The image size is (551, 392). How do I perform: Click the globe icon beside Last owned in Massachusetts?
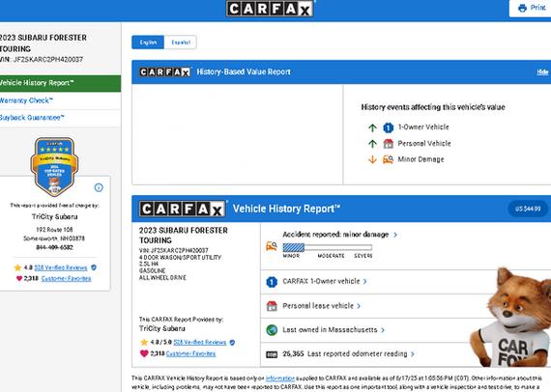click(272, 330)
